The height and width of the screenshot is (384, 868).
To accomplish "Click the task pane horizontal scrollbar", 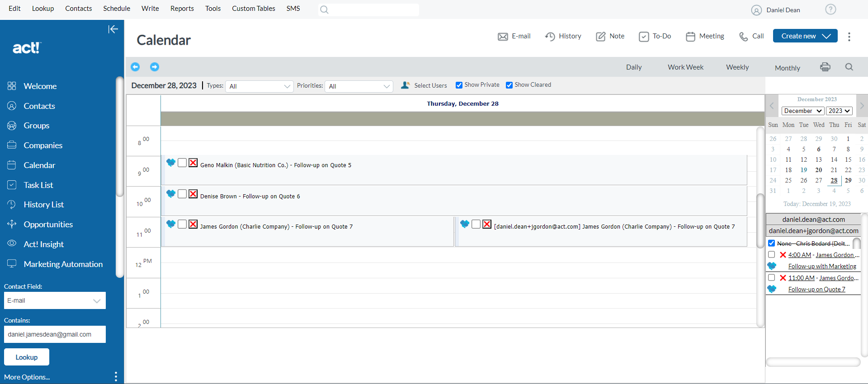I will click(x=813, y=362).
